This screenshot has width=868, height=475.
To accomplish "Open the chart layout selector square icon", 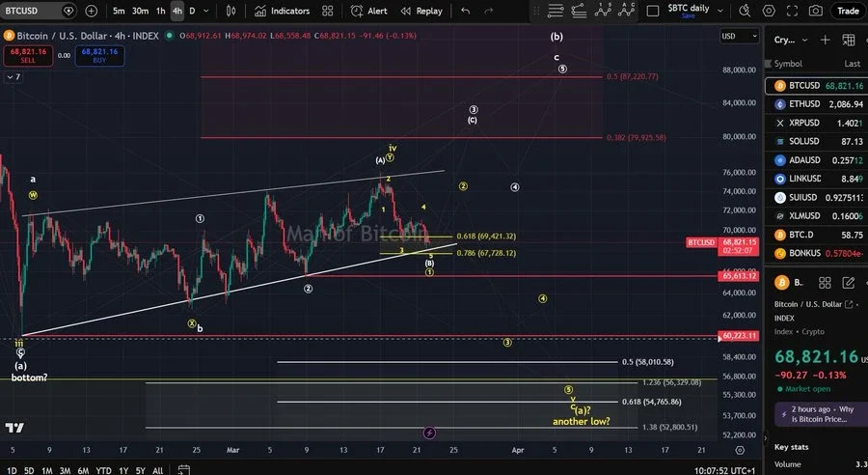I will pos(653,11).
